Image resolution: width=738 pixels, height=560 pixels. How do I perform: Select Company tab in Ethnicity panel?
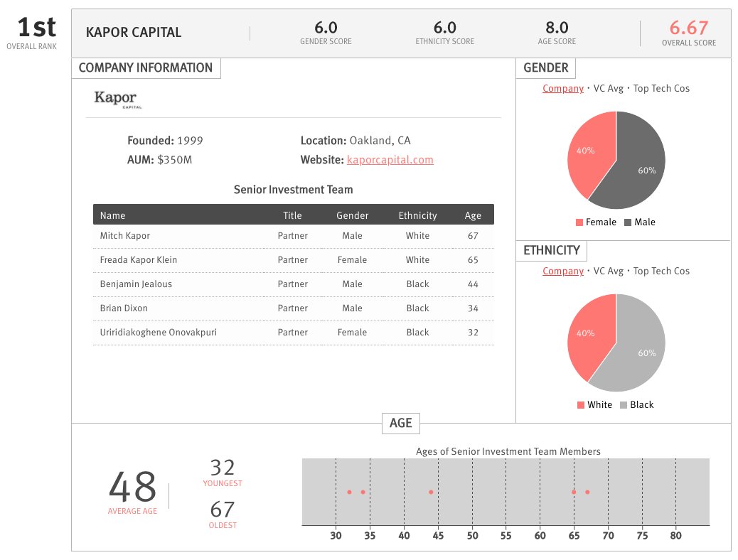(563, 271)
